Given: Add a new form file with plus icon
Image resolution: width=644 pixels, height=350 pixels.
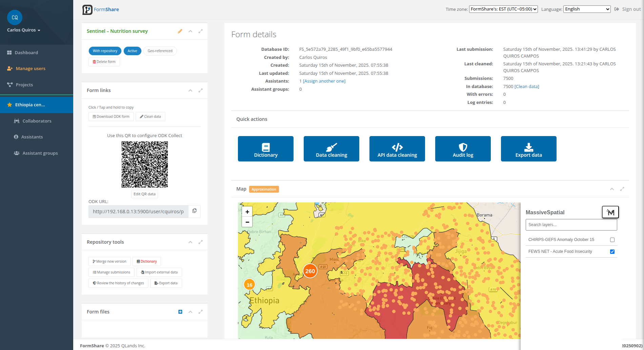Looking at the screenshot, I should [x=180, y=312].
